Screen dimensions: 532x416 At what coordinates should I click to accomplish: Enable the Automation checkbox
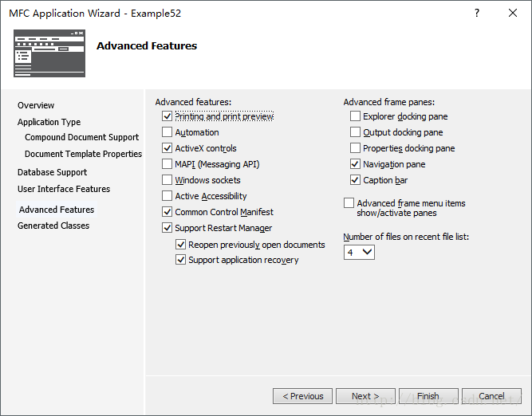[x=167, y=131]
